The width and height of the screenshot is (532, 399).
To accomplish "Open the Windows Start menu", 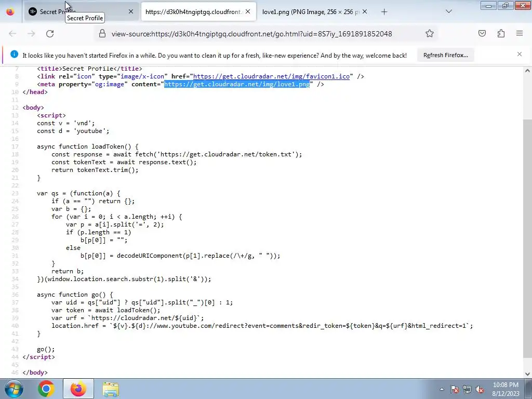I will (14, 389).
